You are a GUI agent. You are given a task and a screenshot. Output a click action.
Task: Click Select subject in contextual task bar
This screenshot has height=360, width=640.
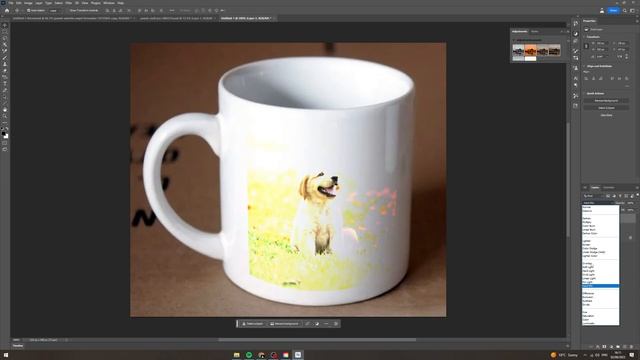pyautogui.click(x=252, y=324)
